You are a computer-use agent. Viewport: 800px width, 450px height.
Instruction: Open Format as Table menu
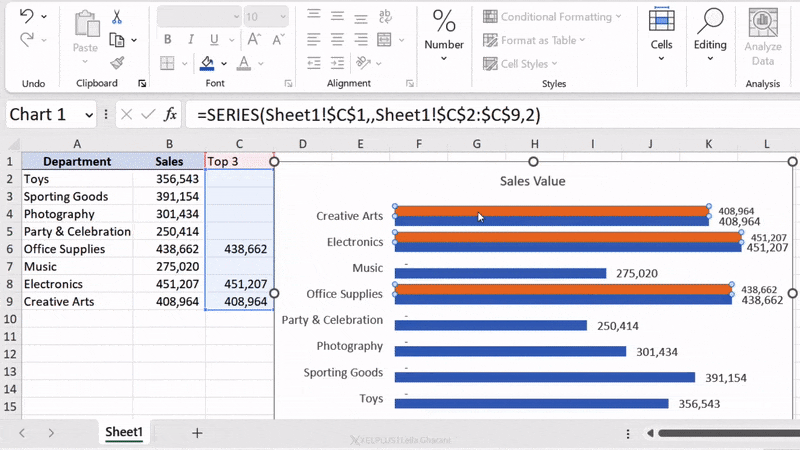point(534,40)
